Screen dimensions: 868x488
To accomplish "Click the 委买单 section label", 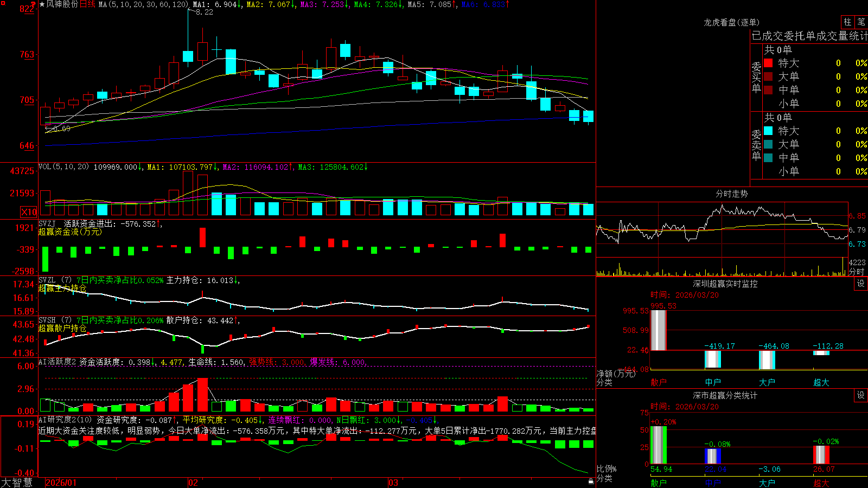I will click(x=756, y=77).
